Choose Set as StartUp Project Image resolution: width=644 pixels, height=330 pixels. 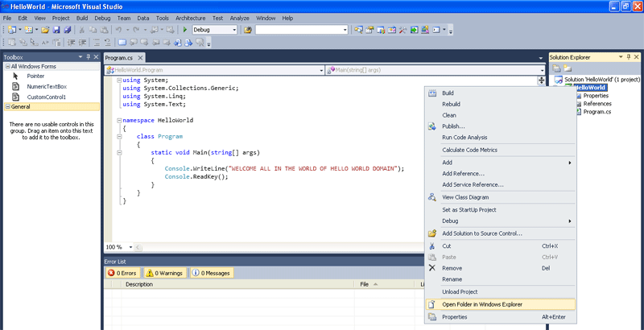coord(500,210)
